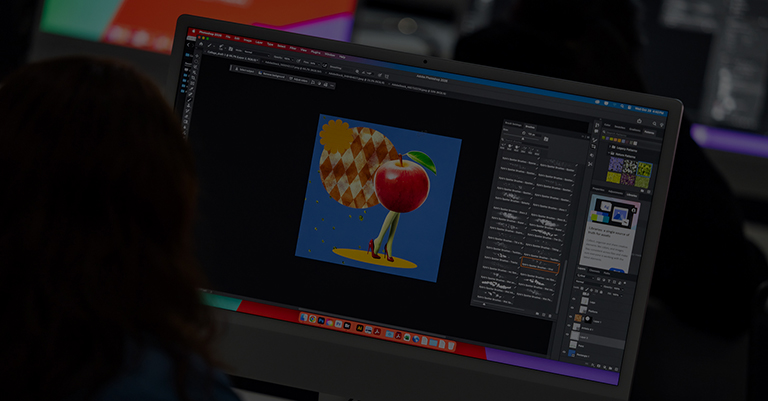Click the Select subject button

click(x=246, y=70)
